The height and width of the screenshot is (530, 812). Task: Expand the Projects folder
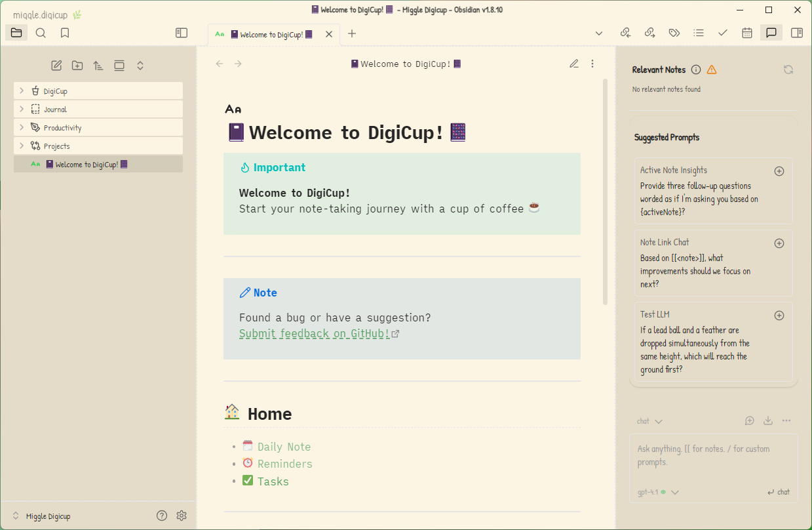coord(98,146)
